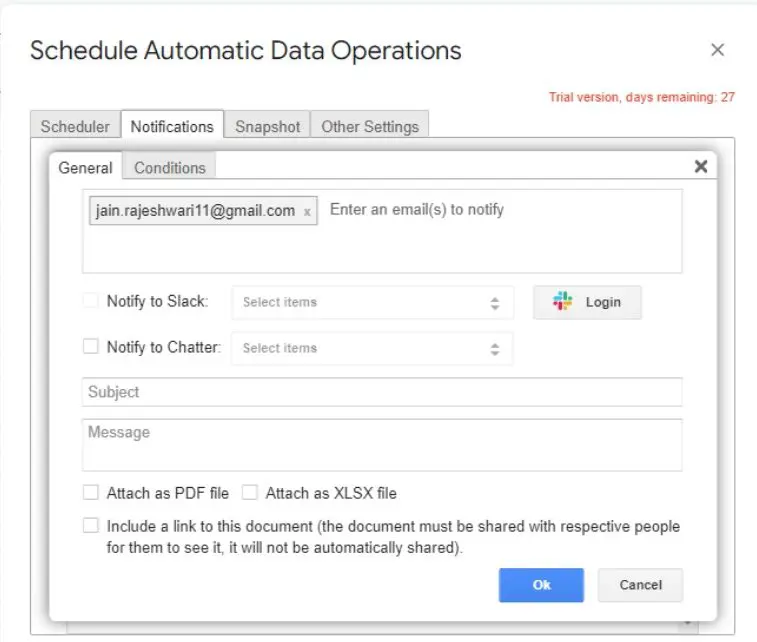Open the Chatter Select items dropdown
This screenshot has height=642, width=757.
tap(372, 348)
